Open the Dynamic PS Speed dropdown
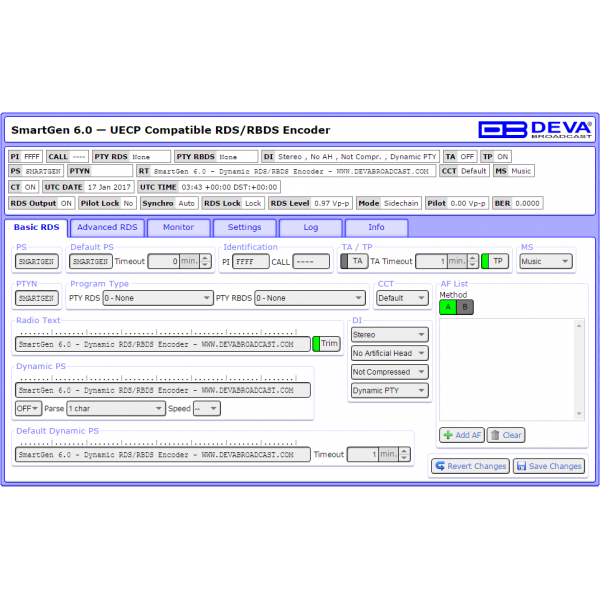This screenshot has height=600, width=600. click(207, 409)
